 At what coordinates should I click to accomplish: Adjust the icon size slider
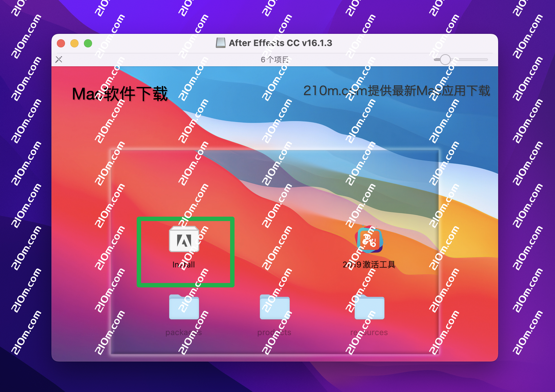coord(445,60)
